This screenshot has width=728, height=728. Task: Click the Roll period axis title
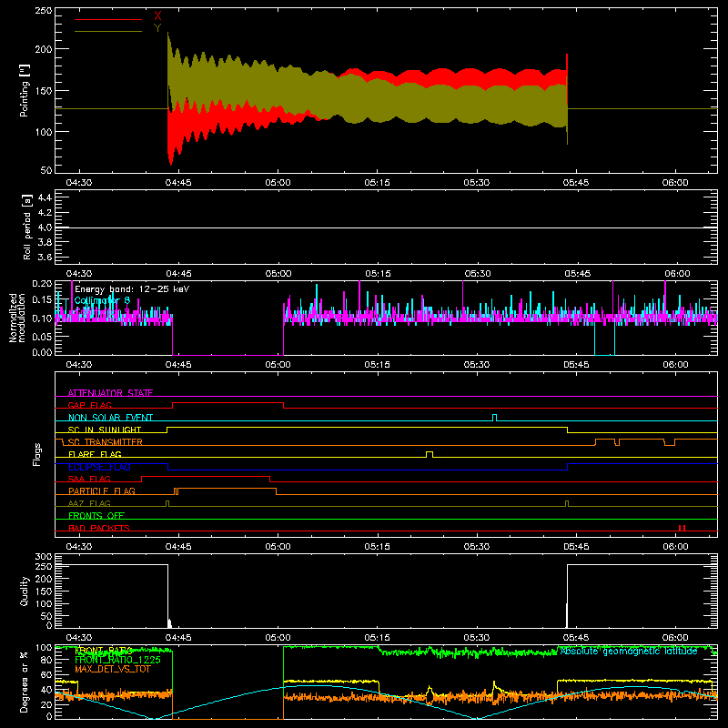point(27,227)
